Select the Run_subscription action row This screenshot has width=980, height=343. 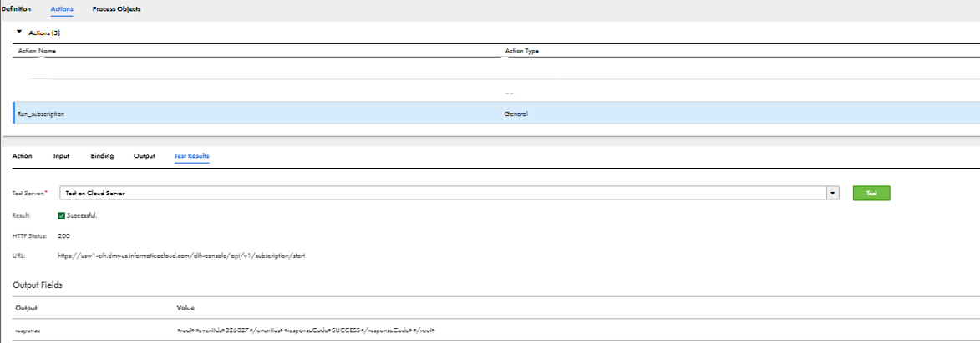496,114
